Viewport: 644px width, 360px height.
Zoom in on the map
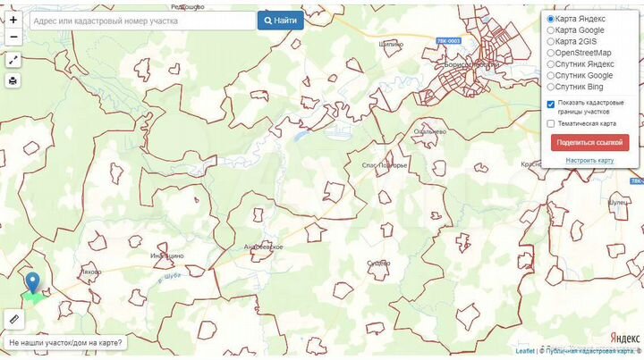[x=13, y=20]
